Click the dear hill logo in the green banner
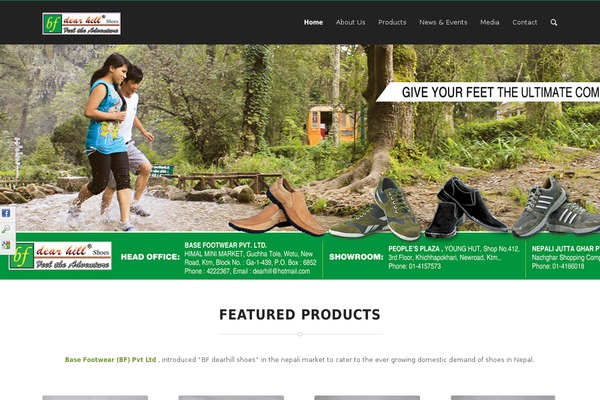600x400 pixels. tap(60, 256)
